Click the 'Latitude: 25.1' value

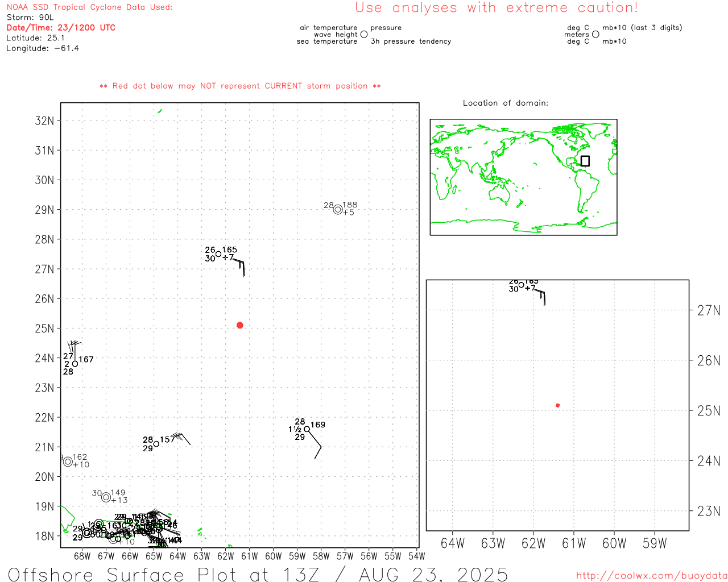coord(35,38)
